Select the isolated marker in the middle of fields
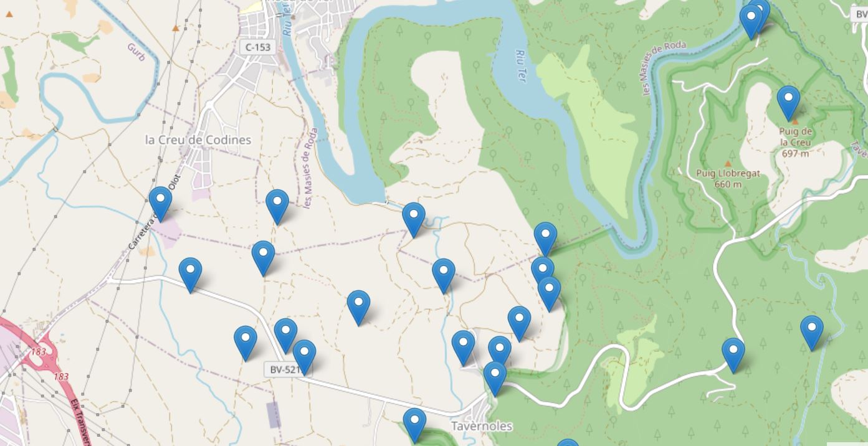868x446 pixels. (x=358, y=308)
